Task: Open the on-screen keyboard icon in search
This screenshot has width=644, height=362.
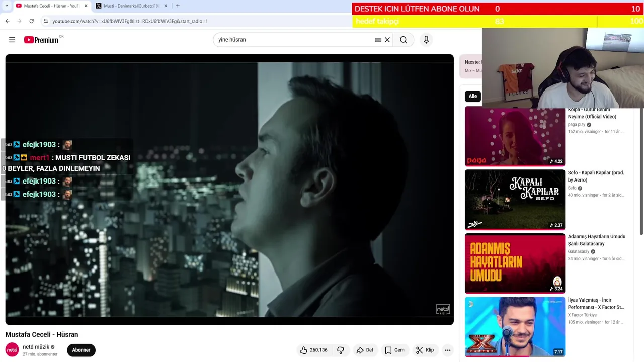Action: point(378,40)
